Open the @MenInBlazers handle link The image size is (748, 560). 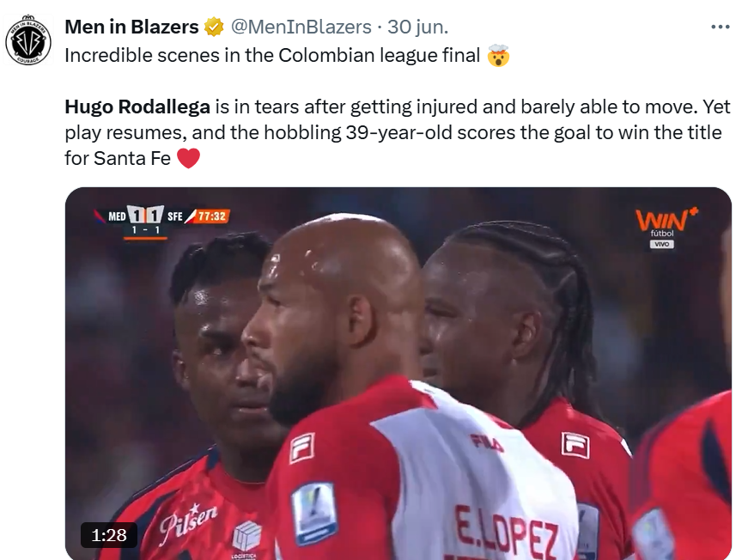[301, 27]
